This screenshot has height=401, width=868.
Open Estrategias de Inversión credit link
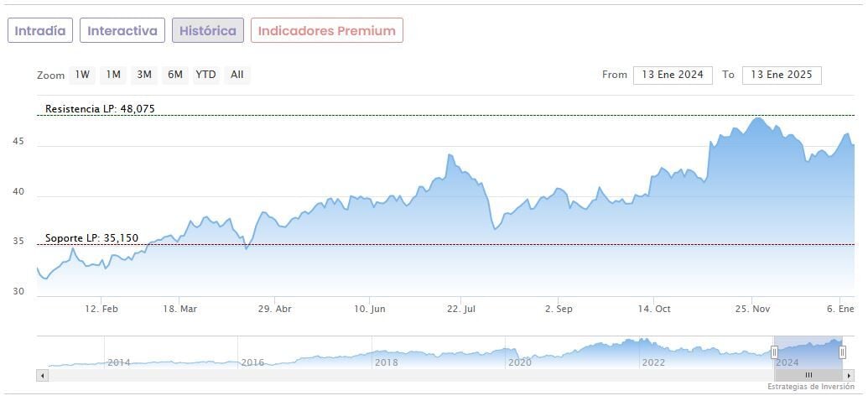tap(810, 387)
